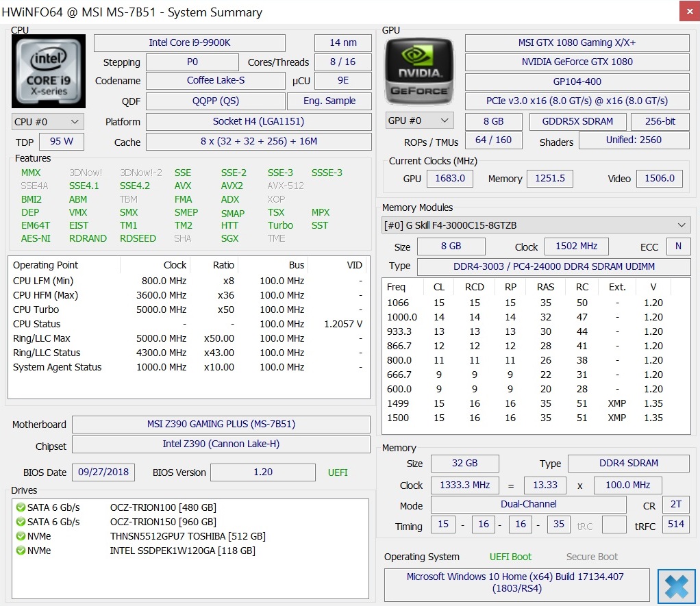The image size is (700, 606).
Task: Click the Mode Dual-Channel field
Action: 529,505
